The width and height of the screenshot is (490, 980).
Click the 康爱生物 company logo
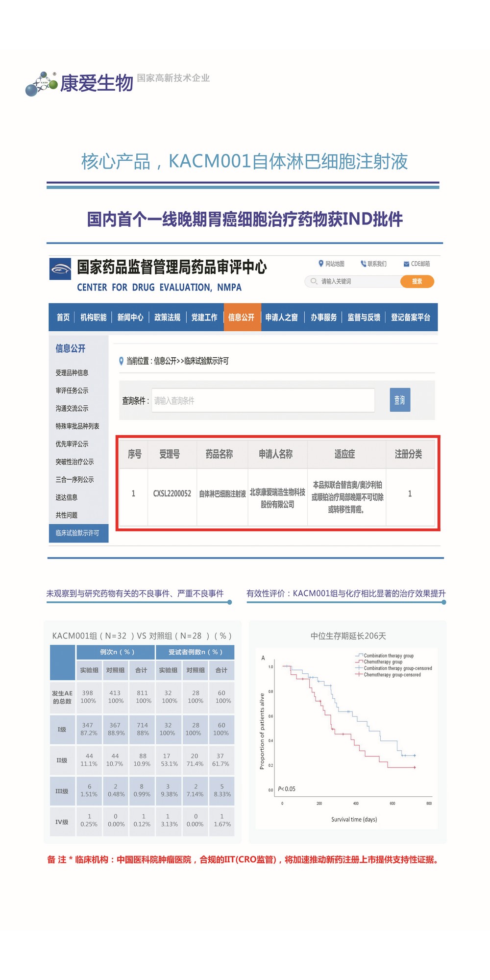(79, 83)
